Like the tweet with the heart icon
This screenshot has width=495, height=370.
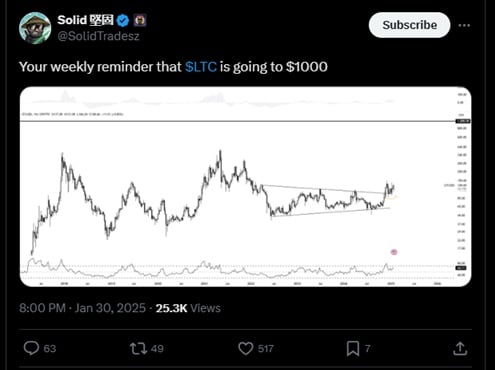[246, 349]
